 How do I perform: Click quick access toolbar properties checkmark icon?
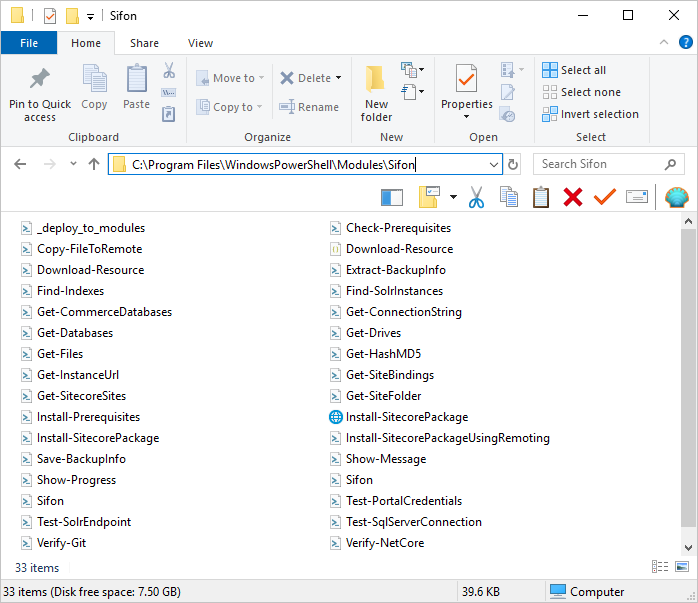(x=50, y=16)
